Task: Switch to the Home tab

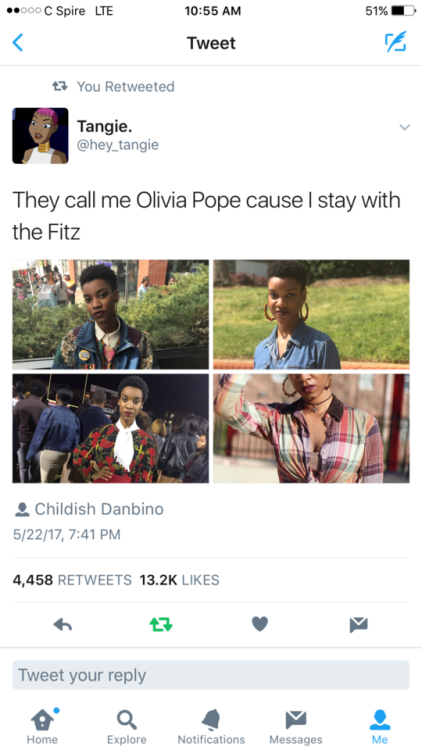Action: 42,726
